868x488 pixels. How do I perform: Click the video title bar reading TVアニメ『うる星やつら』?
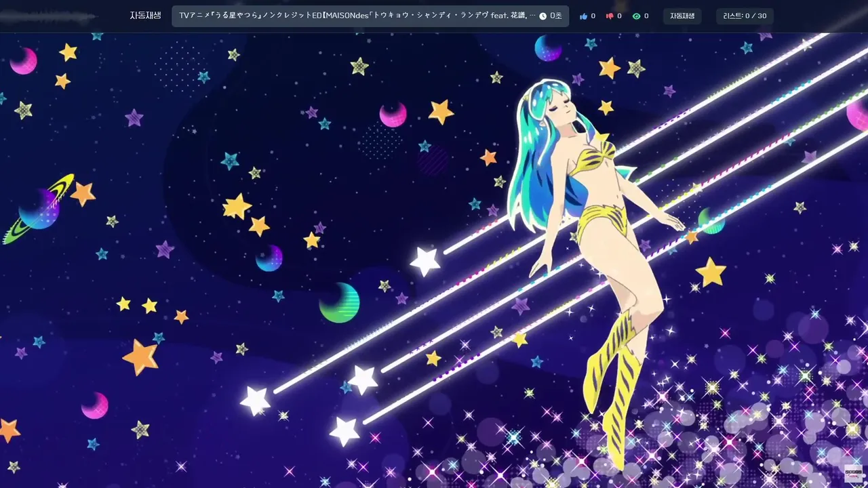370,16
